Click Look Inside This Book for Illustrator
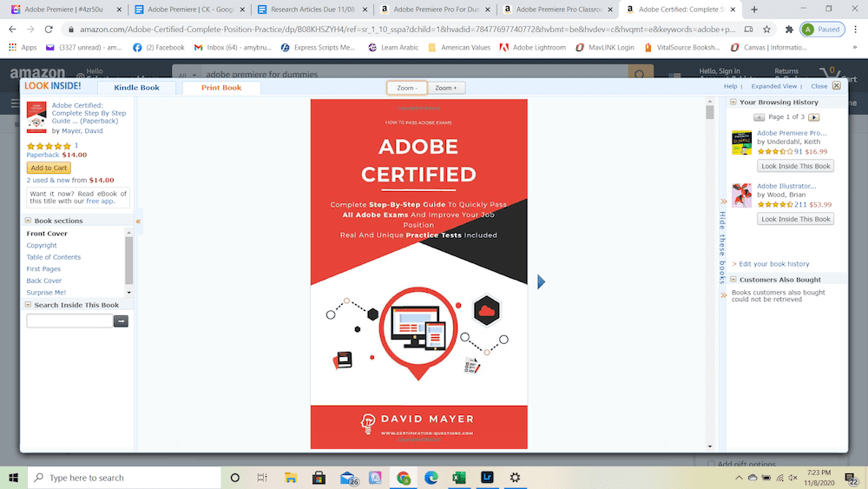 coord(795,219)
